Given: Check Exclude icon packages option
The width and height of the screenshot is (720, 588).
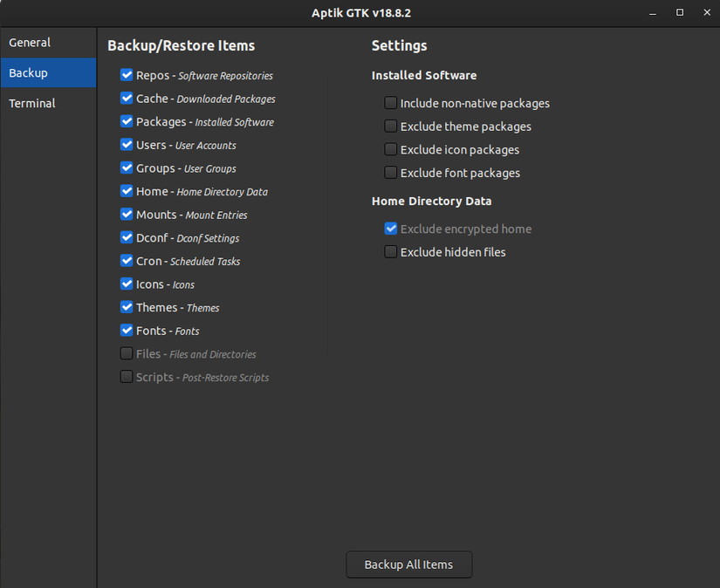Looking at the screenshot, I should pos(390,149).
